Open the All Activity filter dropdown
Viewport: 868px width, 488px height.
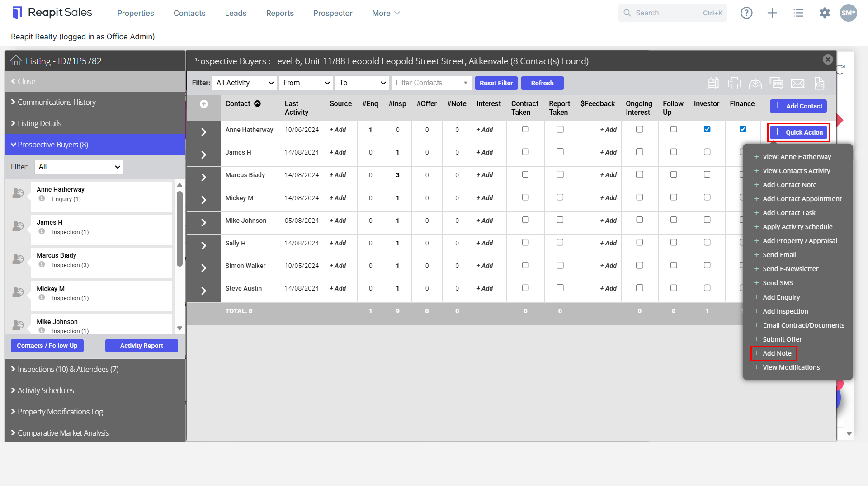click(x=245, y=83)
